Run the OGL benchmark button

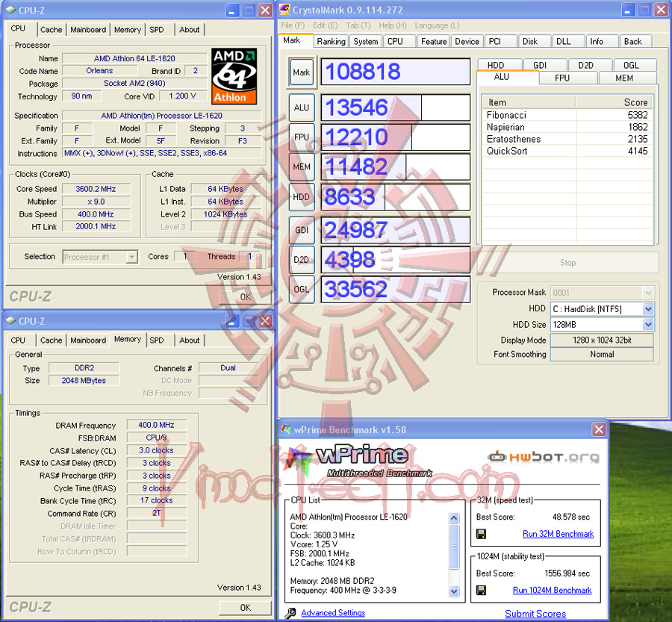pos(302,289)
